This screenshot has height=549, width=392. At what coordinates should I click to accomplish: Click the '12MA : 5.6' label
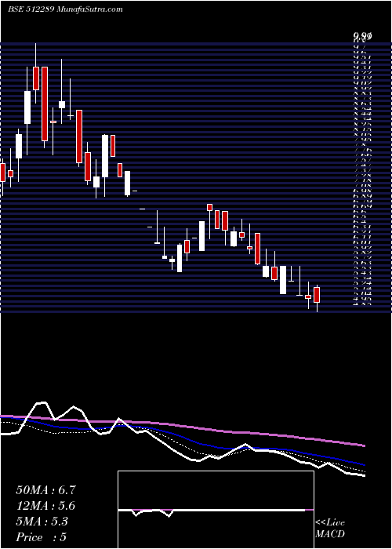(45, 506)
